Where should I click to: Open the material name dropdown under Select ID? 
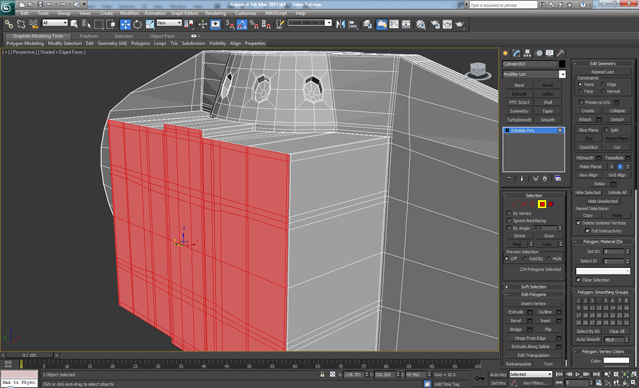click(x=603, y=271)
